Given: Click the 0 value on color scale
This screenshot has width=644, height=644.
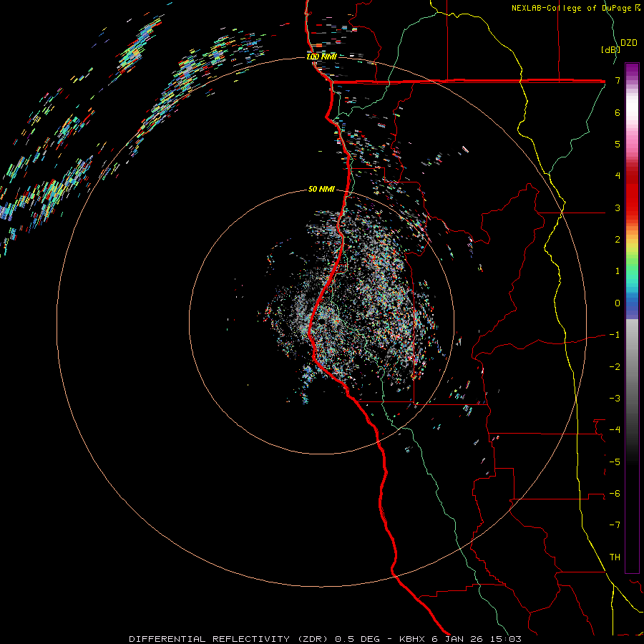Looking at the screenshot, I should click(x=618, y=303).
